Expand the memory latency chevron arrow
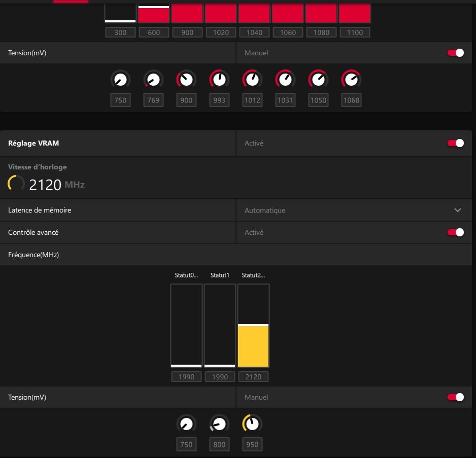Image resolution: width=476 pixels, height=458 pixels. tap(457, 210)
